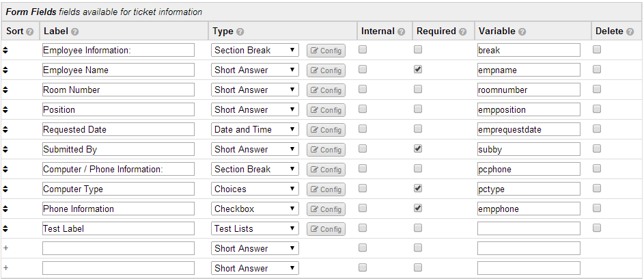
Task: Open the help tooltip beside Label header
Action: tap(74, 31)
